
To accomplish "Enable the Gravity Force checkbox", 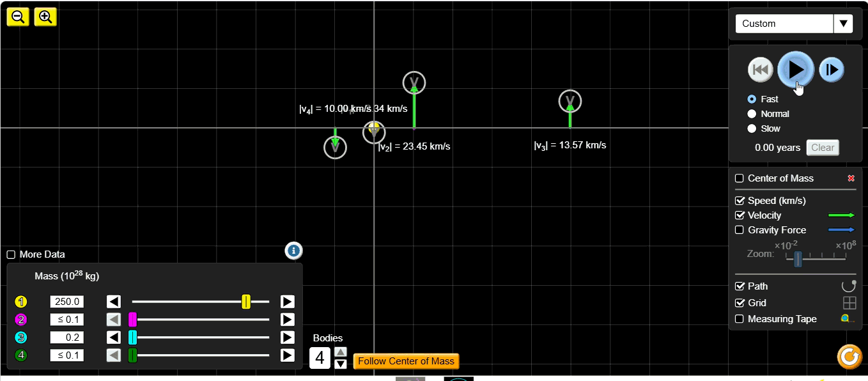I will (x=740, y=230).
